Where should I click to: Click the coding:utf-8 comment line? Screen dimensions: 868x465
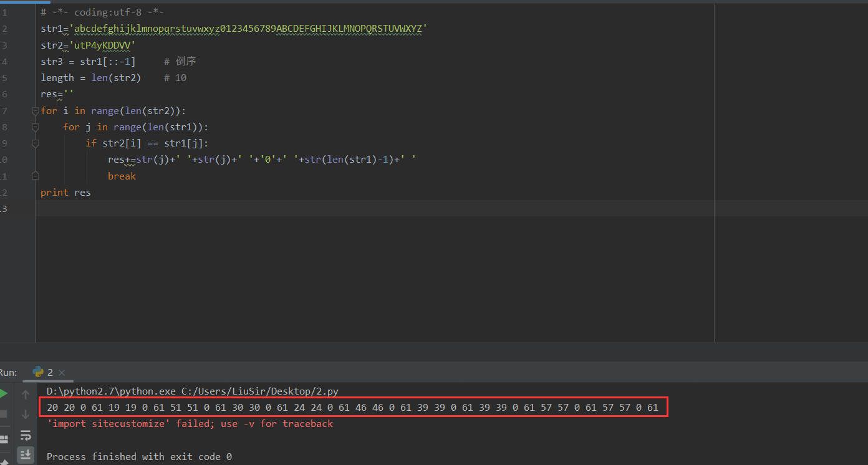click(102, 12)
